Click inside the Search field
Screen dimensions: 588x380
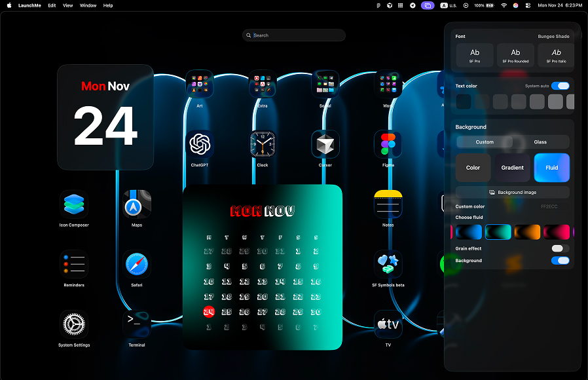(x=293, y=35)
